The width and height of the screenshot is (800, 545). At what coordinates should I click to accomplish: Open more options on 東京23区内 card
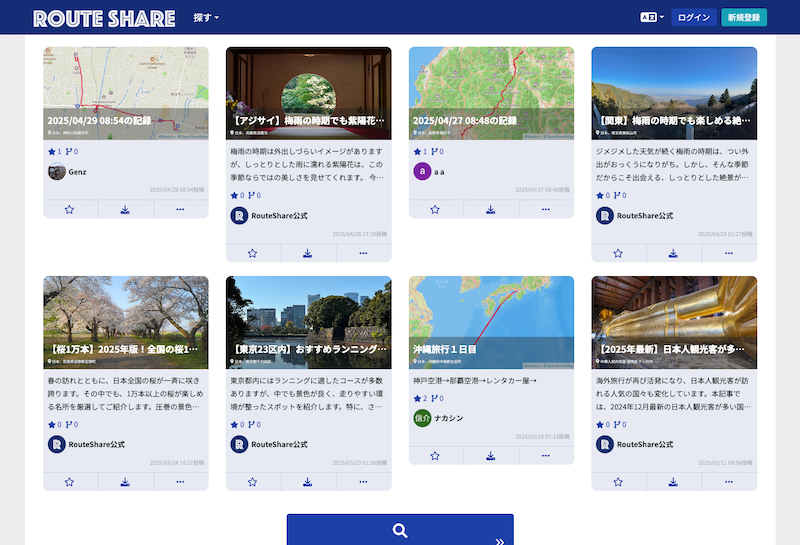[363, 482]
